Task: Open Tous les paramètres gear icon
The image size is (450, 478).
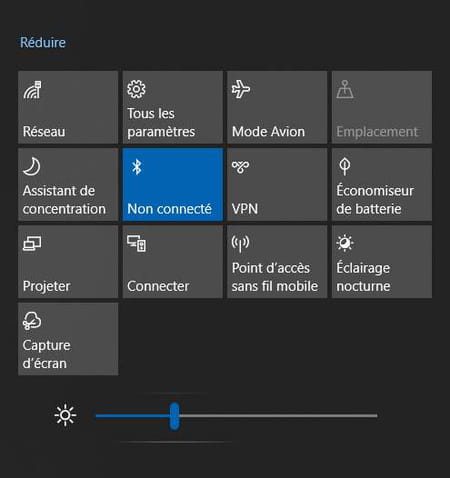Action: 136,89
